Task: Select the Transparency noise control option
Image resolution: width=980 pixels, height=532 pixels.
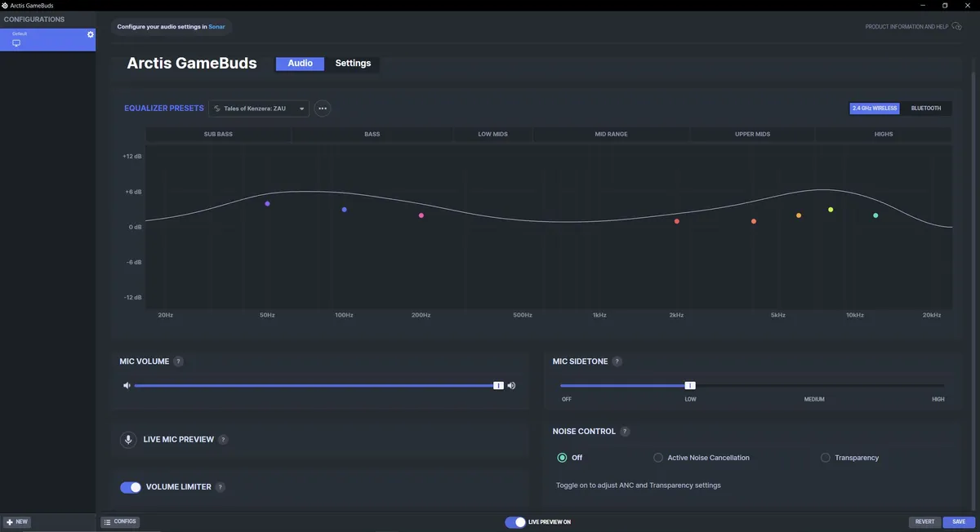Action: tap(826, 458)
